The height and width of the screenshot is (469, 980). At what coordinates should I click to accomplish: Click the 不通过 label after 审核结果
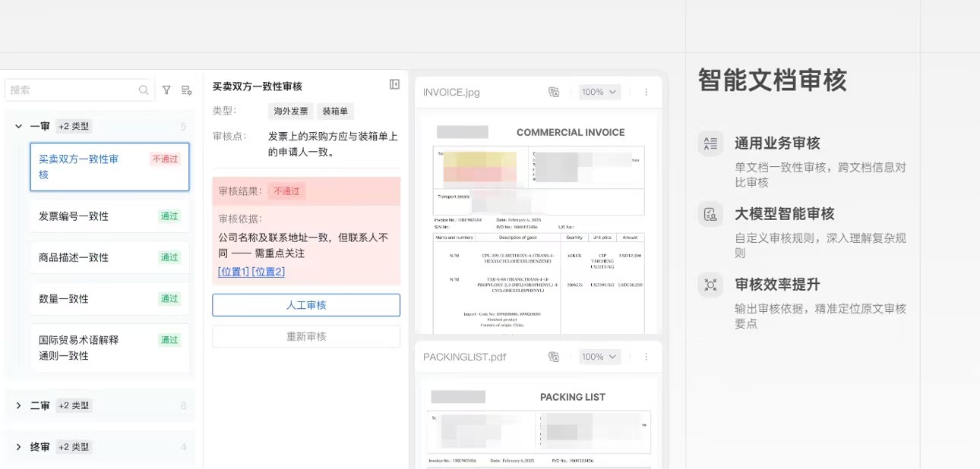(286, 191)
